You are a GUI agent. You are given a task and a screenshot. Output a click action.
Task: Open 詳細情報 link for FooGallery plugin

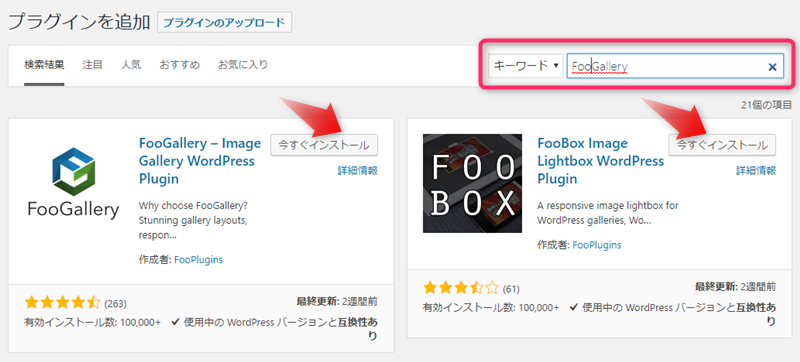coord(358,170)
